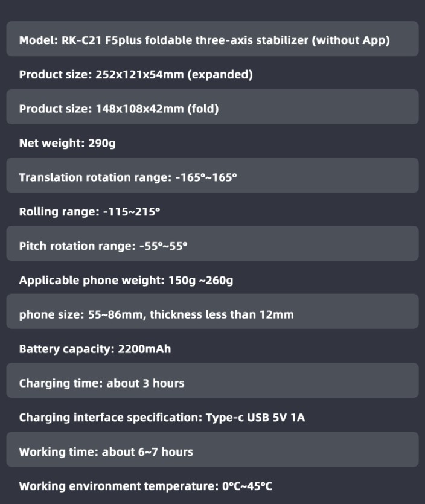This screenshot has height=504, width=425.
Task: Select the Net weight 290g line
Action: pos(68,143)
